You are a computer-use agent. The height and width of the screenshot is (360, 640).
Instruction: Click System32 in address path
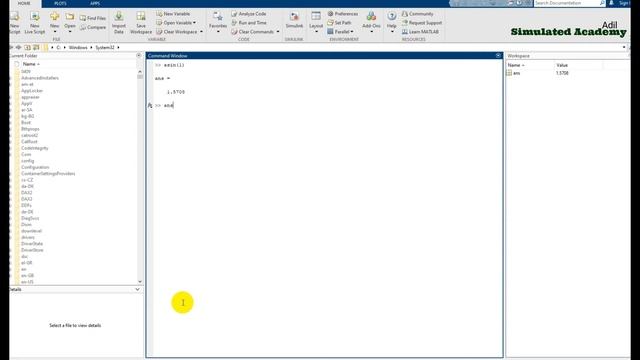(x=104, y=48)
